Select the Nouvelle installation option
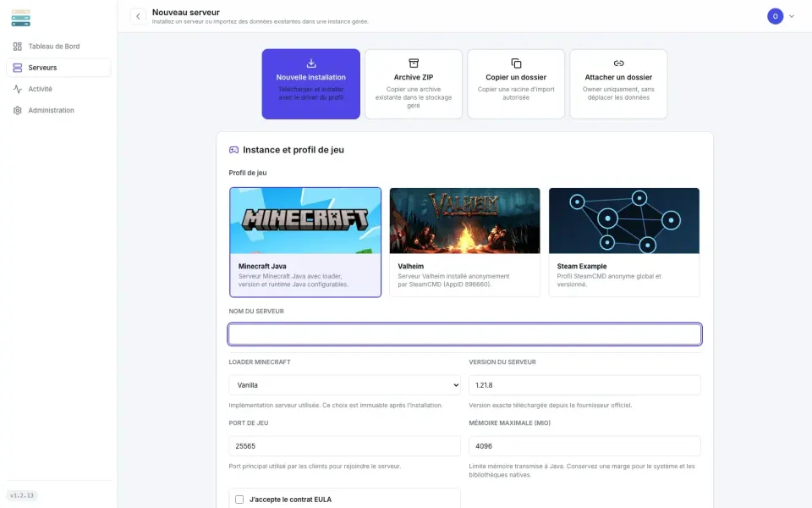The width and height of the screenshot is (812, 508). coord(310,84)
